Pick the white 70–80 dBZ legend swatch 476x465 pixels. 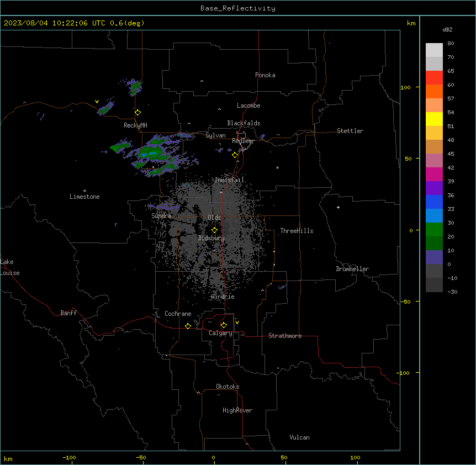[434, 50]
